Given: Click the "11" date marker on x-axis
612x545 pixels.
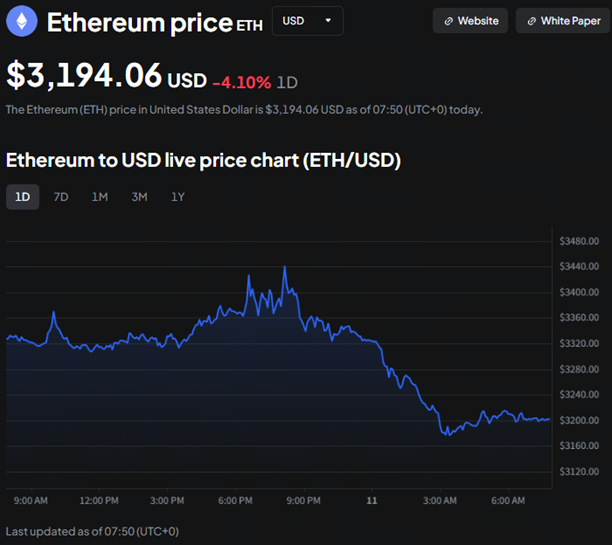Looking at the screenshot, I should pyautogui.click(x=371, y=500).
